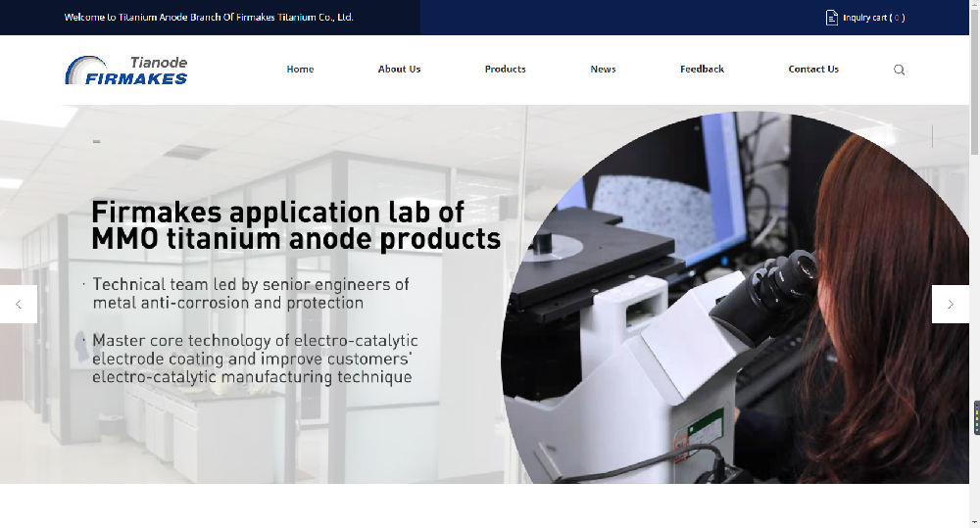Open the About Us menu item

coord(400,70)
